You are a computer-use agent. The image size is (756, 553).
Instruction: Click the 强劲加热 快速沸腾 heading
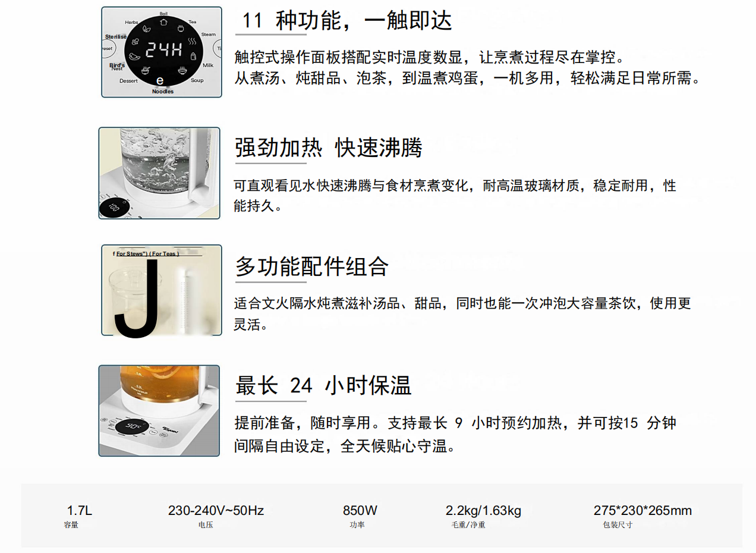click(x=329, y=147)
